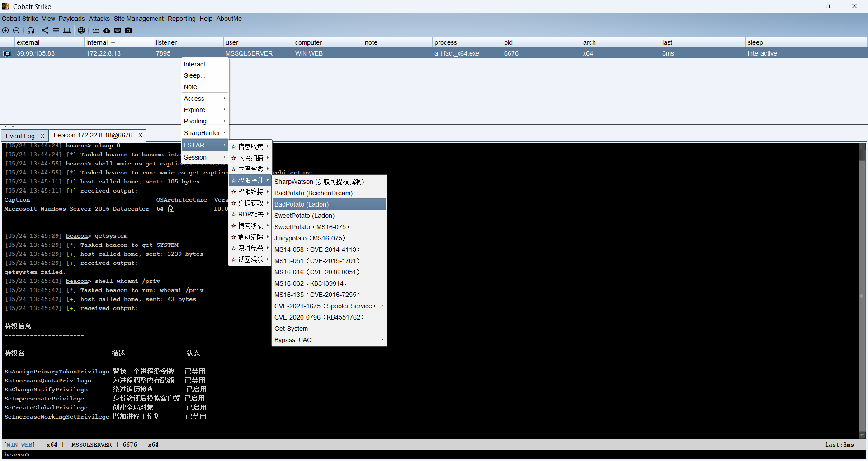Click the disconnect (minus) toolbar icon
The height and width of the screenshot is (461, 868).
pos(16,30)
